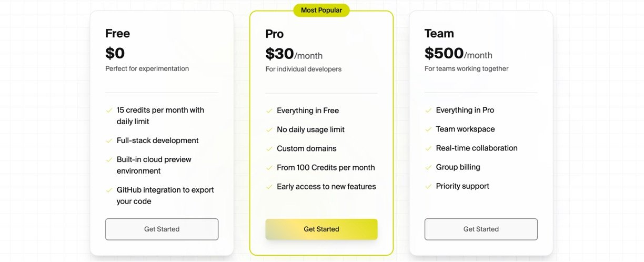Click Get Started in the Free plan
This screenshot has height=262, width=644.
point(162,229)
